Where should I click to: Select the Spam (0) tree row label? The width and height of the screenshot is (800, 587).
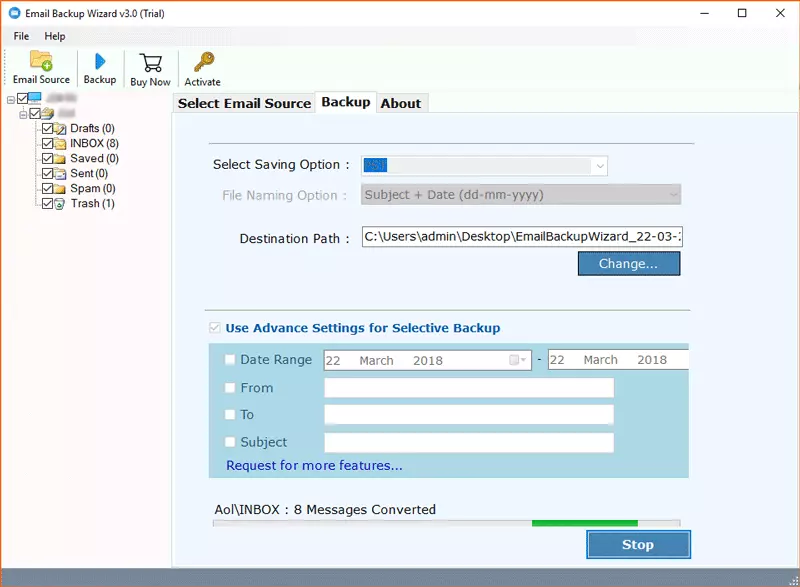point(93,188)
